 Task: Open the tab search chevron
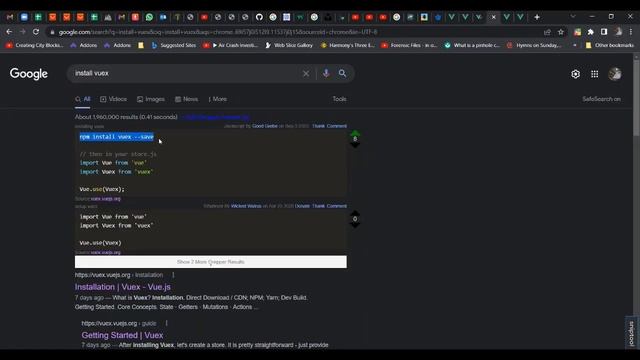(x=573, y=16)
